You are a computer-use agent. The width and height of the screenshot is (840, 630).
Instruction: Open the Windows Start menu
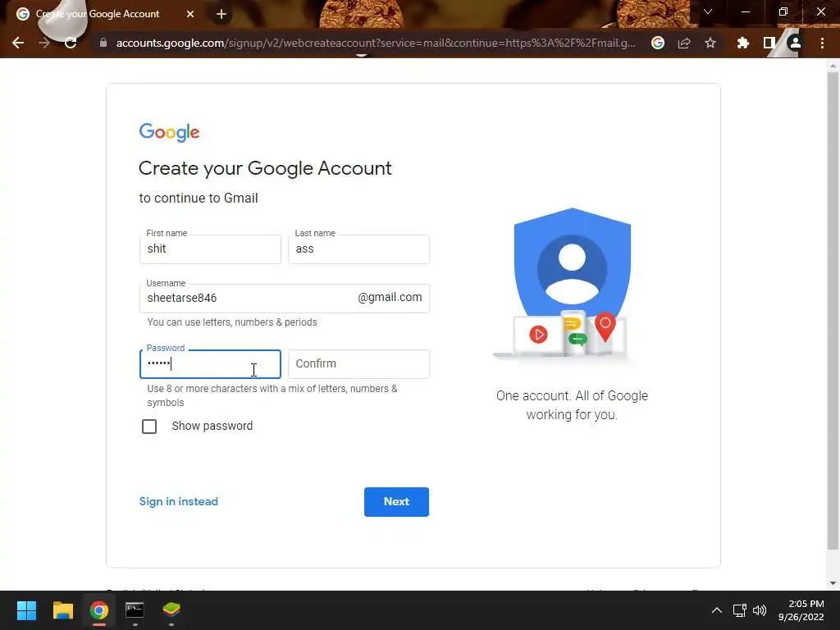tap(26, 610)
